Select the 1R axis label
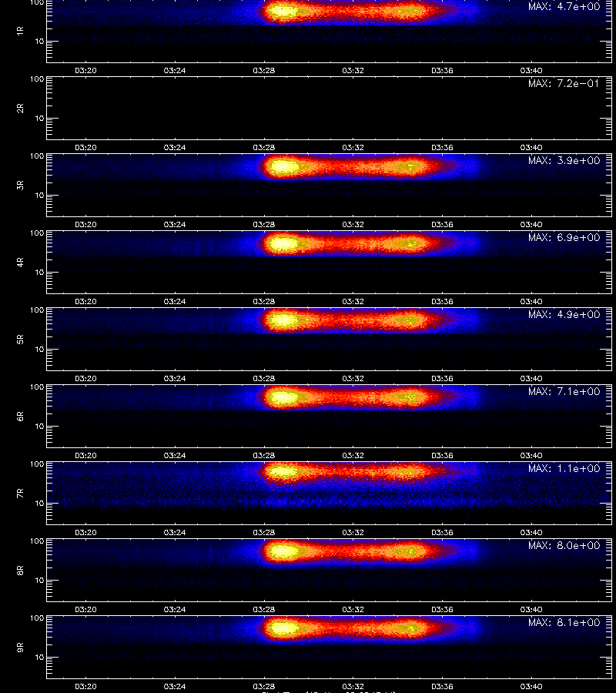 [20, 31]
